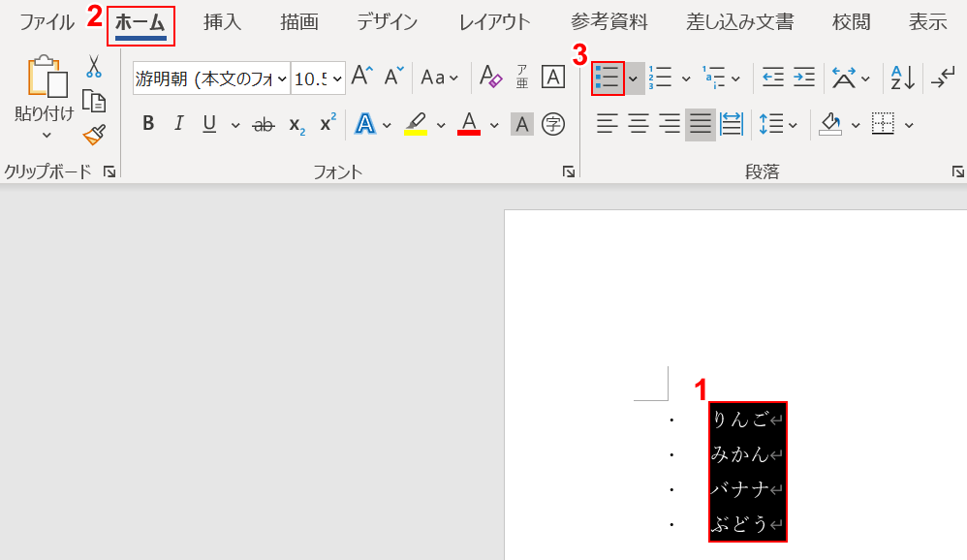967x560 pixels.
Task: Toggle italic formatting
Action: point(178,124)
